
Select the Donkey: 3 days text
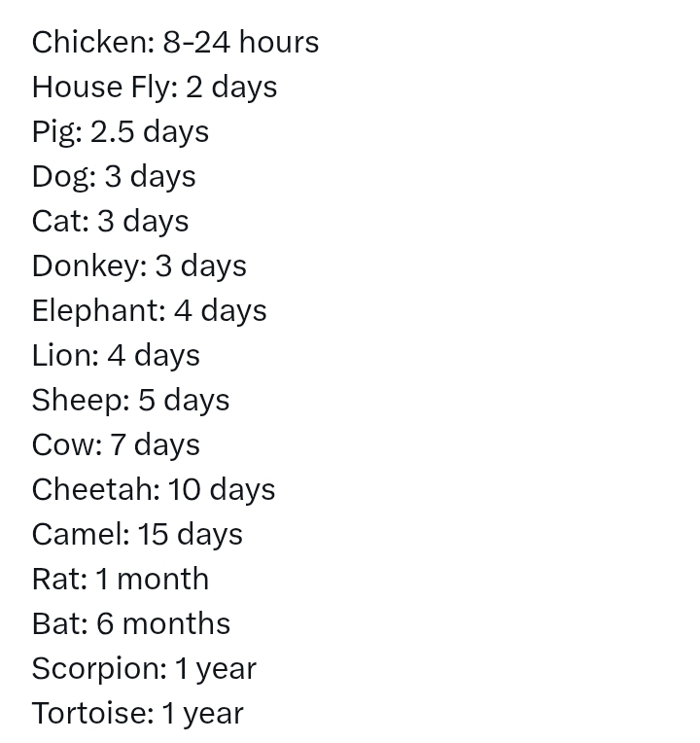tap(139, 266)
